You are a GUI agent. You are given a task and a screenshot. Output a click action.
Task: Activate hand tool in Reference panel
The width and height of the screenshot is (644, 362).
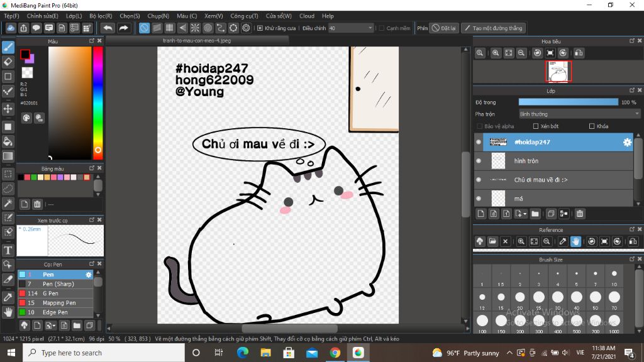tap(575, 241)
